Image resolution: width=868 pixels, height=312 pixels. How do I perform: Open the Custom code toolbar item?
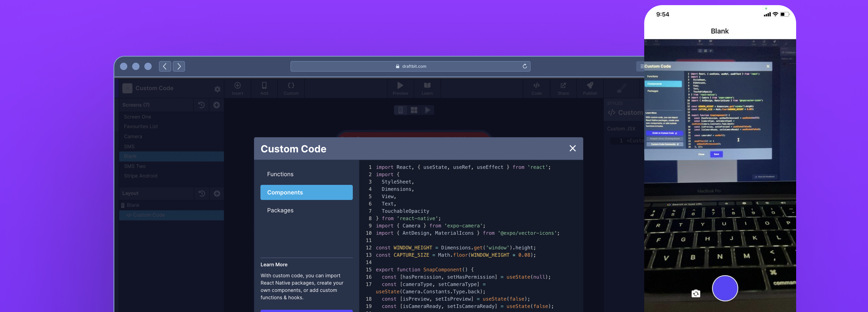(x=291, y=89)
